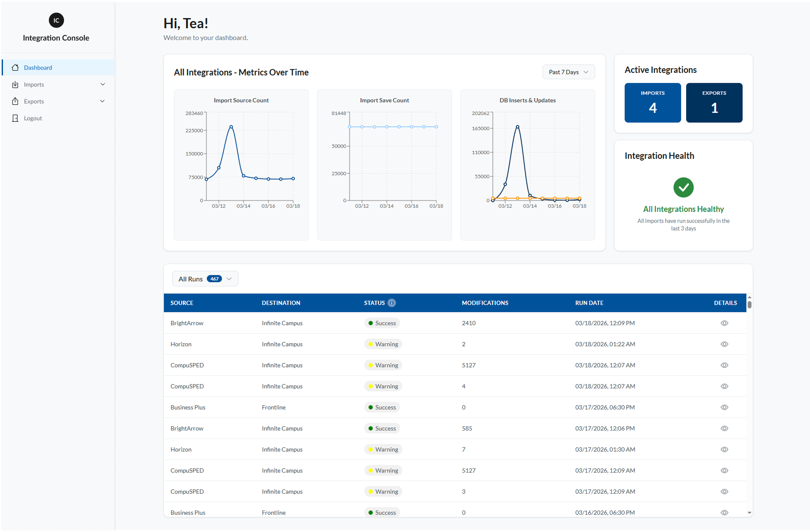Screen dimensions: 810x532
Task: Click the Warning status on Horizon 03/17 row
Action: coord(383,449)
